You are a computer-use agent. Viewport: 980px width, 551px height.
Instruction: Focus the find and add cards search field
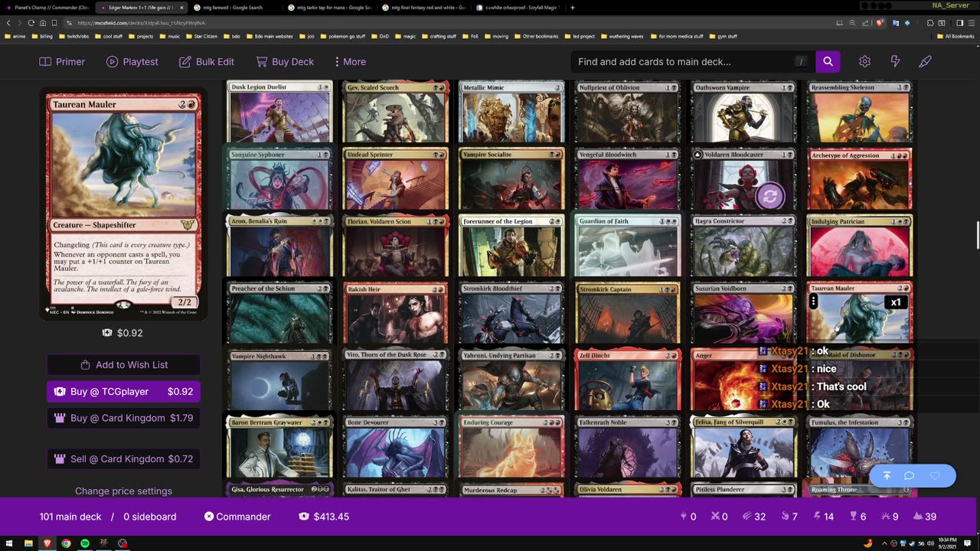693,61
